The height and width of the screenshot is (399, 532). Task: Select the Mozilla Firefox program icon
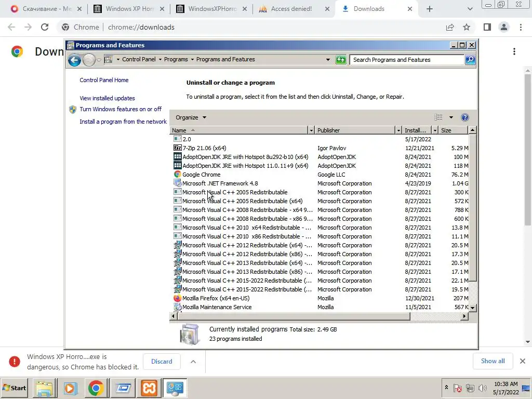pyautogui.click(x=178, y=298)
